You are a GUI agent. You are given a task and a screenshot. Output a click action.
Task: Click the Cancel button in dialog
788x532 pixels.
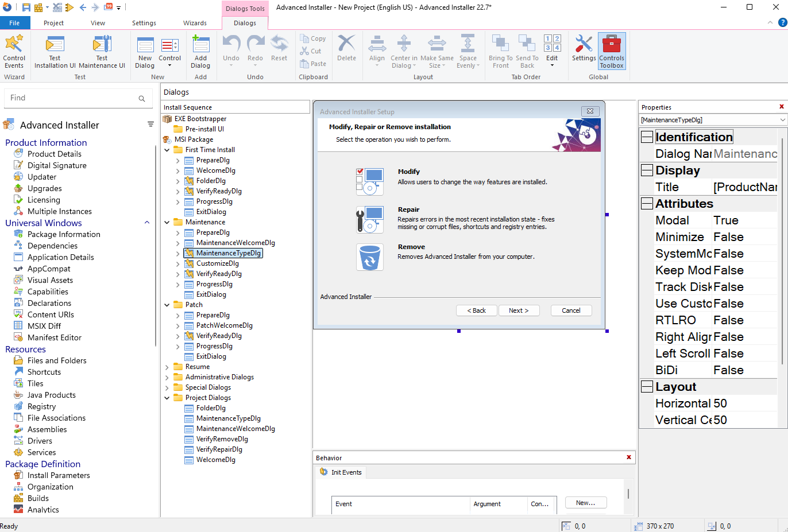(x=571, y=310)
